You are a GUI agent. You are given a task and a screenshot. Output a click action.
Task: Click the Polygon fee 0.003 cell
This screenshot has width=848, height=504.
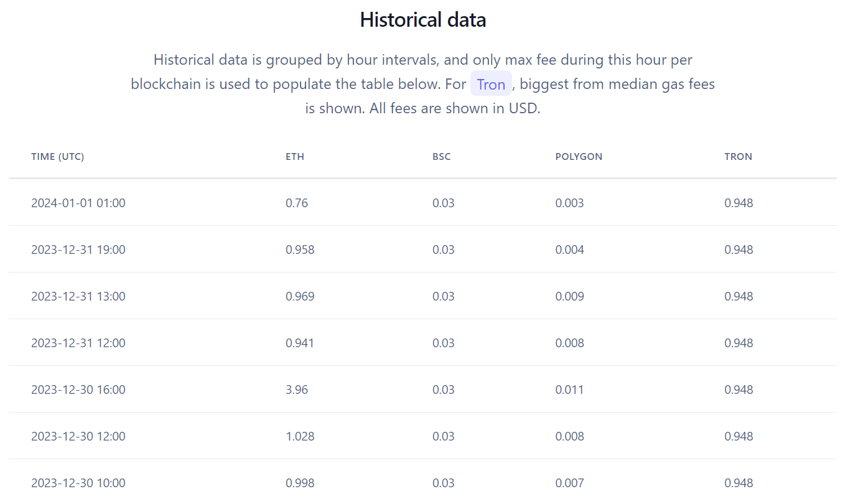coord(570,203)
